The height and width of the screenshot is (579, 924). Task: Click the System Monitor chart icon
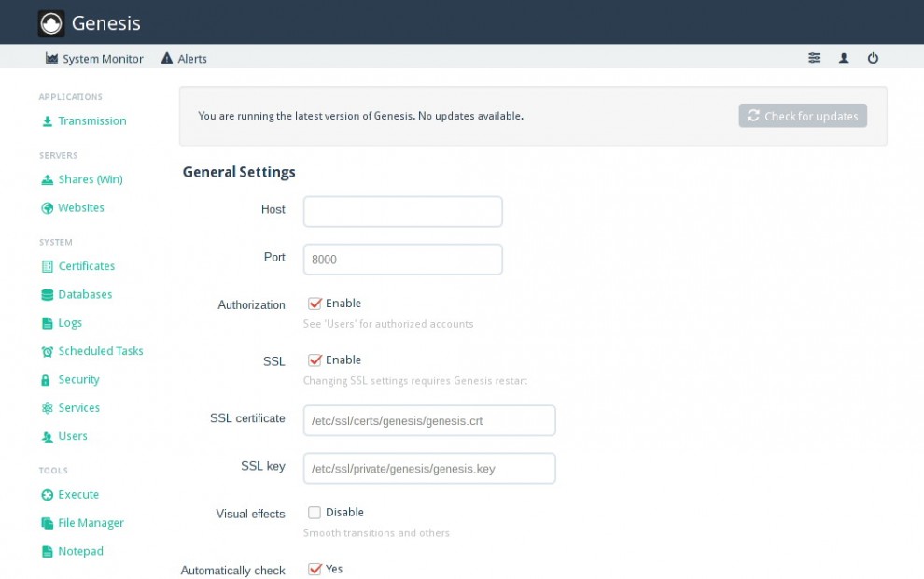(x=52, y=59)
